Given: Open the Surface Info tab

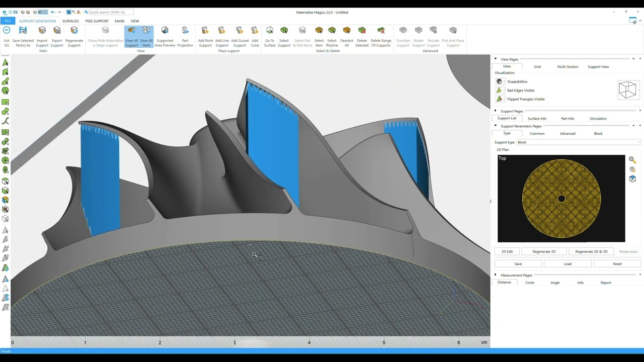Looking at the screenshot, I should (537, 119).
